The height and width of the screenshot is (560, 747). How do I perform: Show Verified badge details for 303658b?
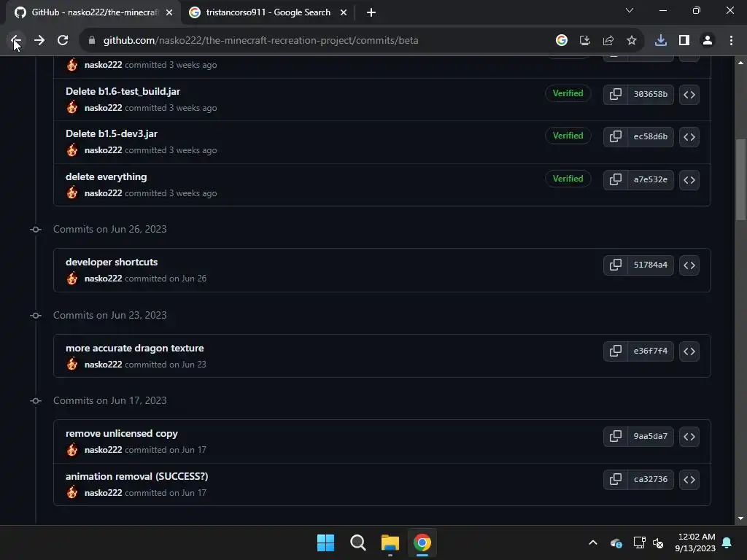point(568,93)
